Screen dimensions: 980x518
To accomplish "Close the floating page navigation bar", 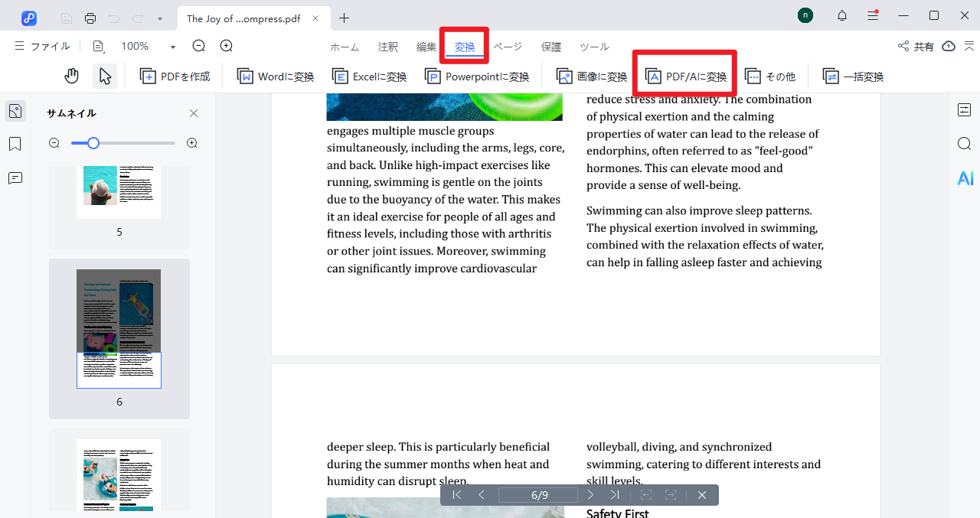I will [702, 495].
